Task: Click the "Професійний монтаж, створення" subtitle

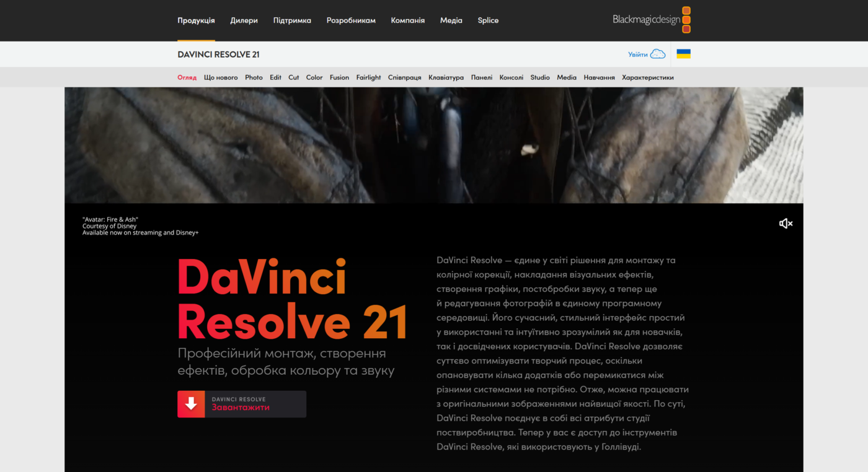Action: pyautogui.click(x=281, y=353)
